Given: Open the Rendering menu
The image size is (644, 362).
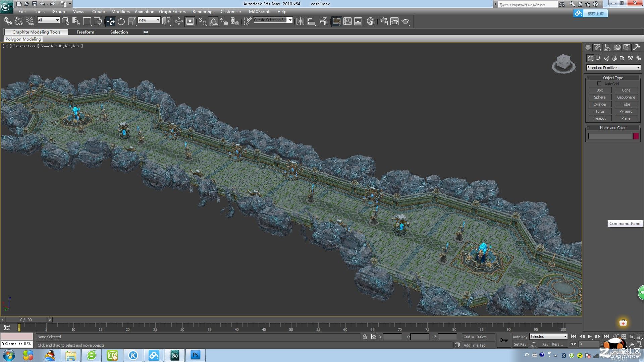Looking at the screenshot, I should click(x=202, y=11).
